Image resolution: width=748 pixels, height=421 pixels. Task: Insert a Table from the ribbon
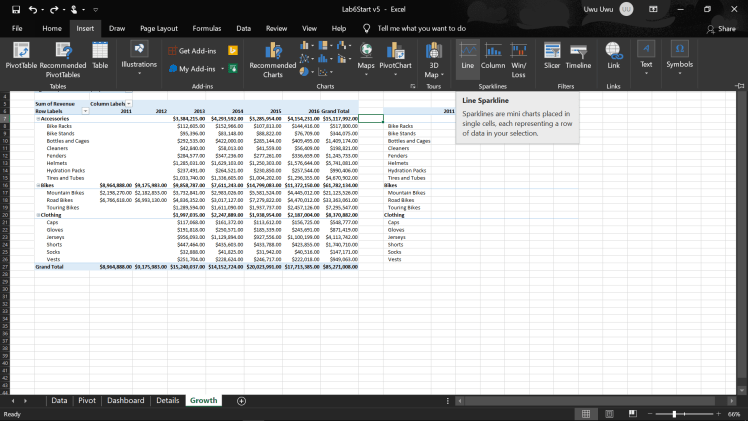click(100, 55)
